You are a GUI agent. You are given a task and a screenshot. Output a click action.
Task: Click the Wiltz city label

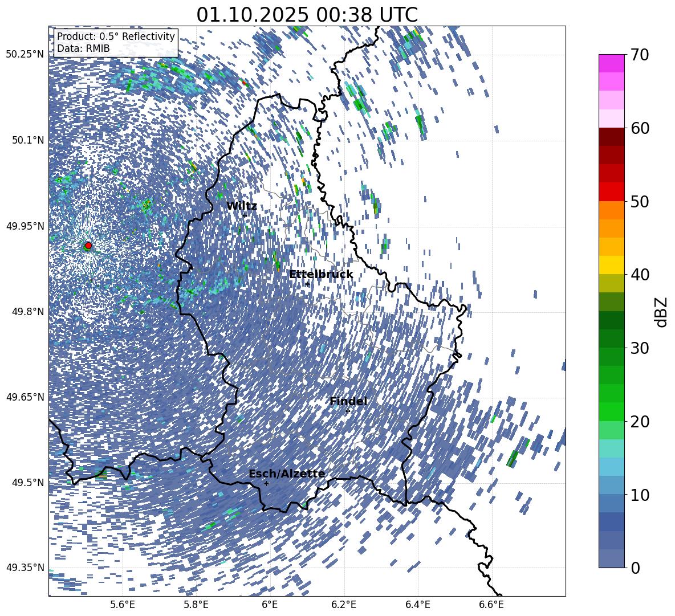point(242,206)
